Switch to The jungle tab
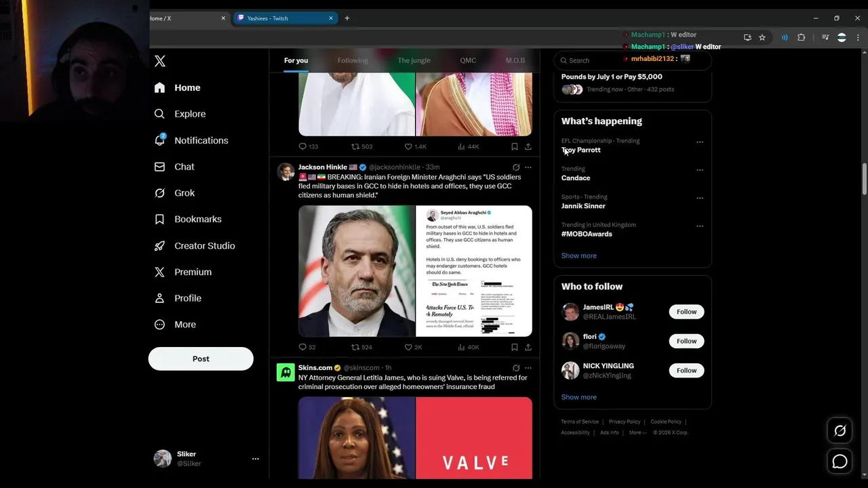Image resolution: width=868 pixels, height=488 pixels. pyautogui.click(x=414, y=60)
